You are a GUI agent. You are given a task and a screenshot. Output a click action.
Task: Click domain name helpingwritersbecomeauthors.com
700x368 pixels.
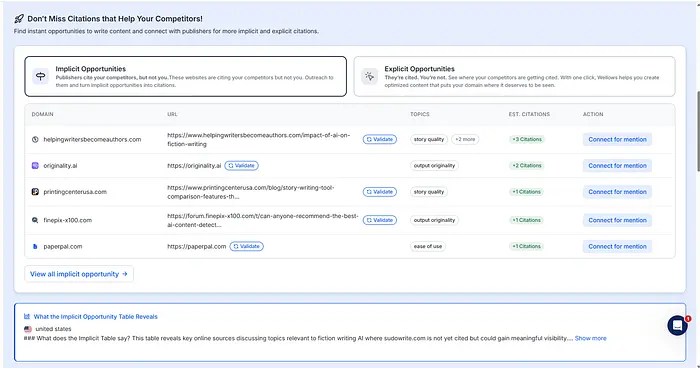(92, 139)
